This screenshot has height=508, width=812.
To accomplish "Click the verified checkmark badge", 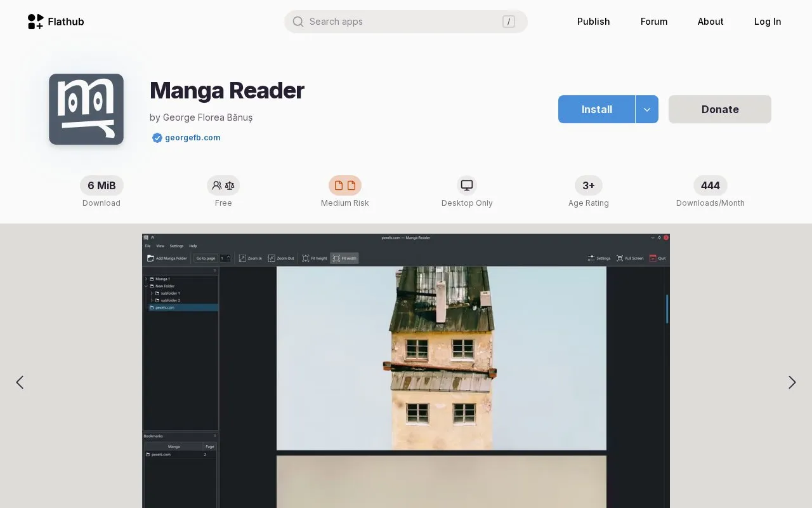I will click(x=157, y=138).
